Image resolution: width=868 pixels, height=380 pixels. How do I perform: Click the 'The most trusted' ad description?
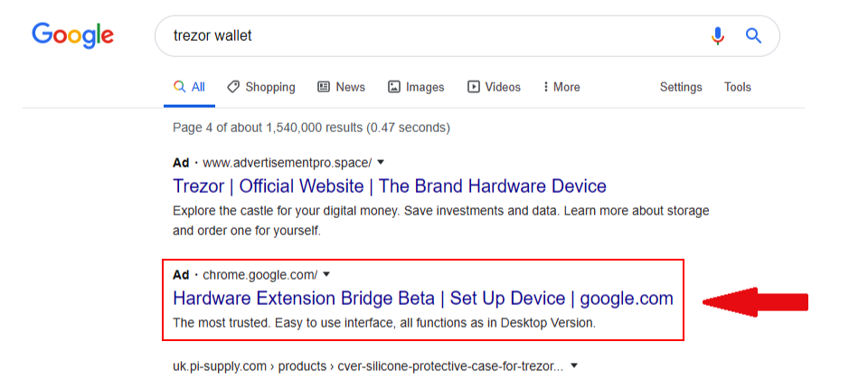pyautogui.click(x=384, y=323)
